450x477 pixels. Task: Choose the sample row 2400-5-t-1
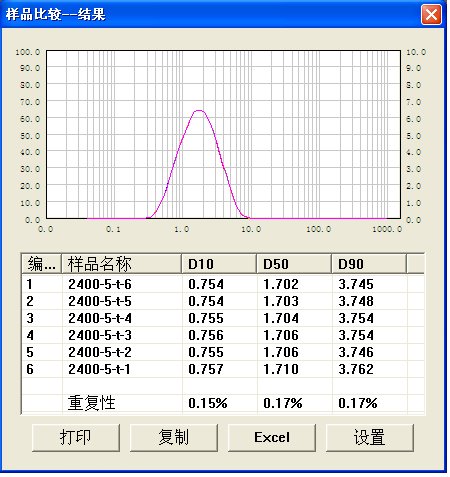223,369
